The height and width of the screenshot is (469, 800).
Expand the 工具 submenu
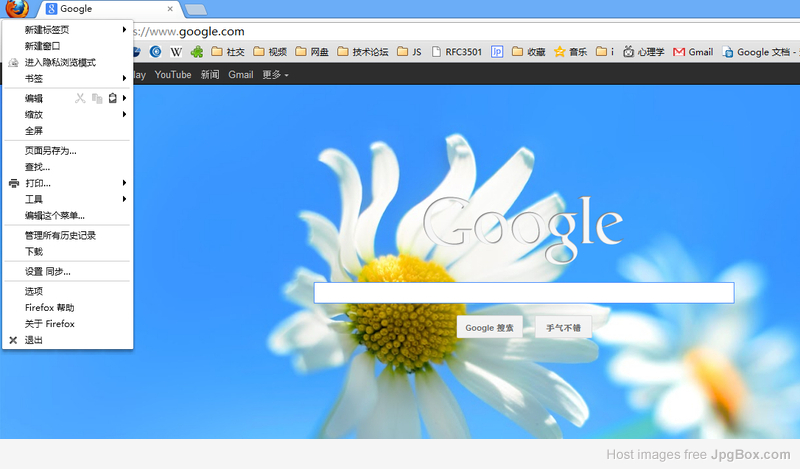pyautogui.click(x=124, y=199)
